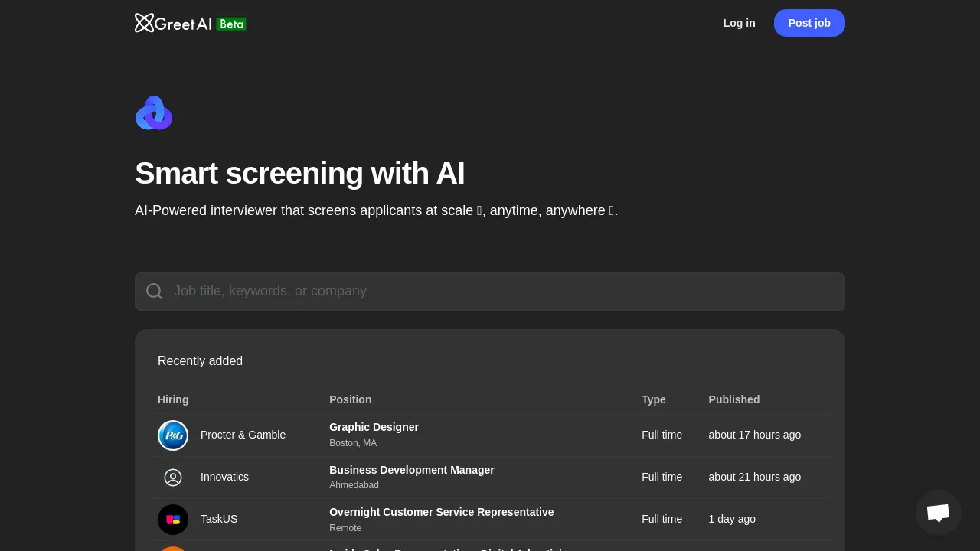Screen dimensions: 980x551
Task: Click the green Beta badge
Action: (x=231, y=24)
